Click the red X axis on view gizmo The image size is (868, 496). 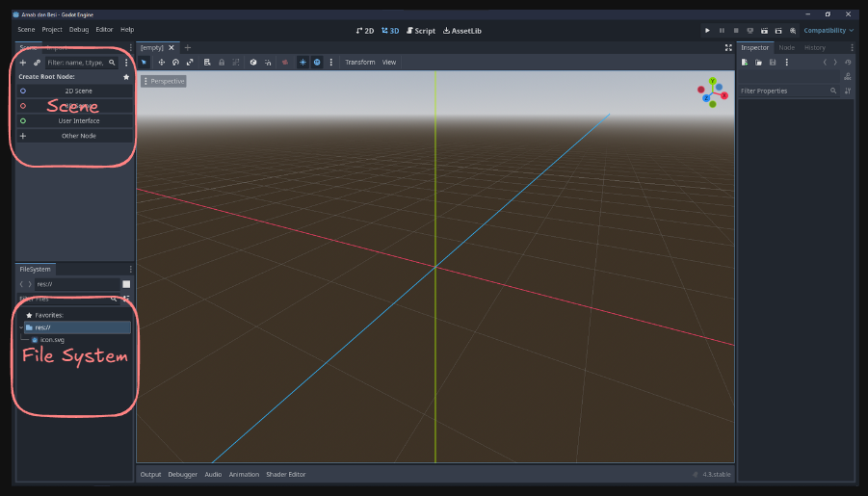tap(724, 95)
